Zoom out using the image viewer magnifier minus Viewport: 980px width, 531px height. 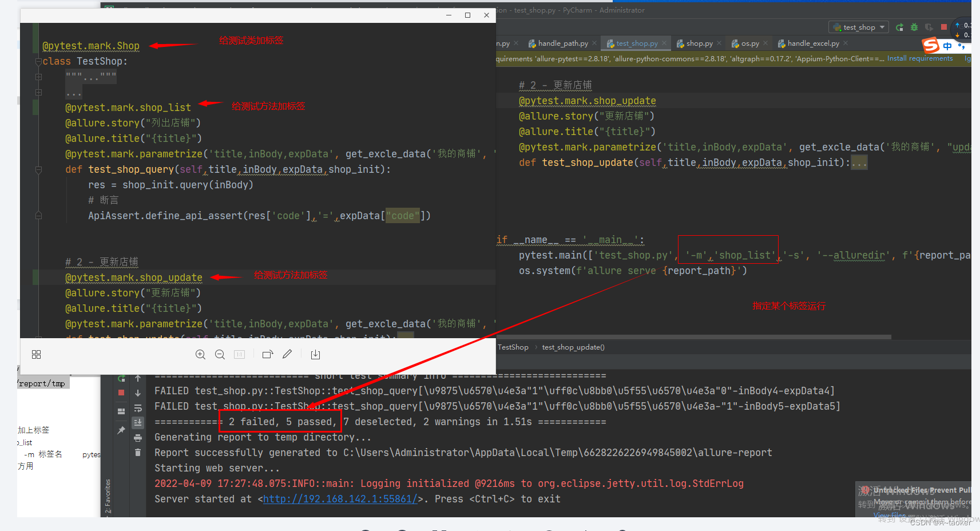point(220,355)
